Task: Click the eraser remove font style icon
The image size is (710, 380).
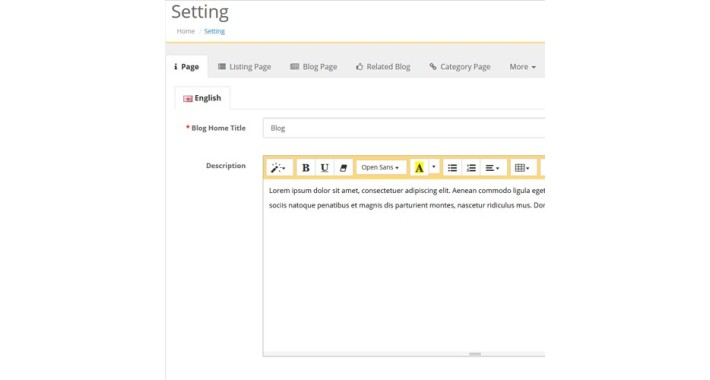Action: pyautogui.click(x=343, y=168)
